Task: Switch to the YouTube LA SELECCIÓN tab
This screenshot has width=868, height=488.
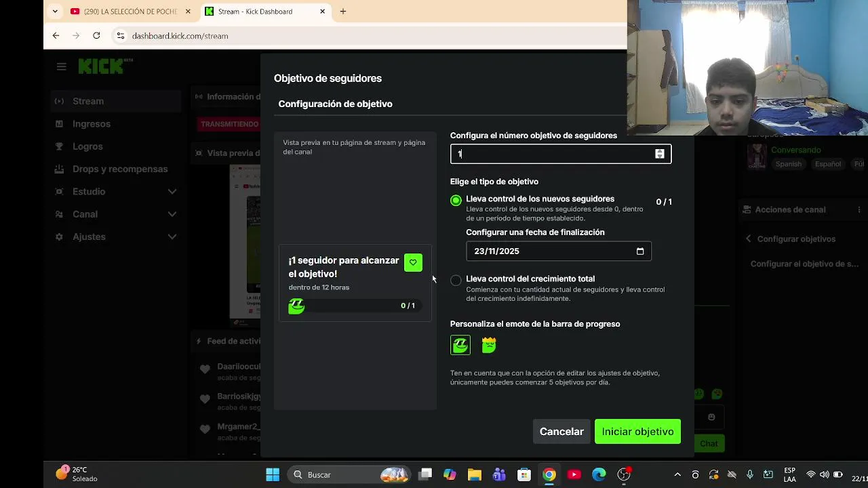Action: click(x=130, y=12)
